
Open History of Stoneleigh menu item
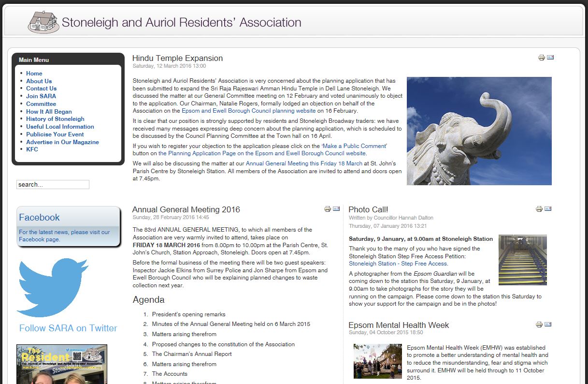[x=55, y=119]
